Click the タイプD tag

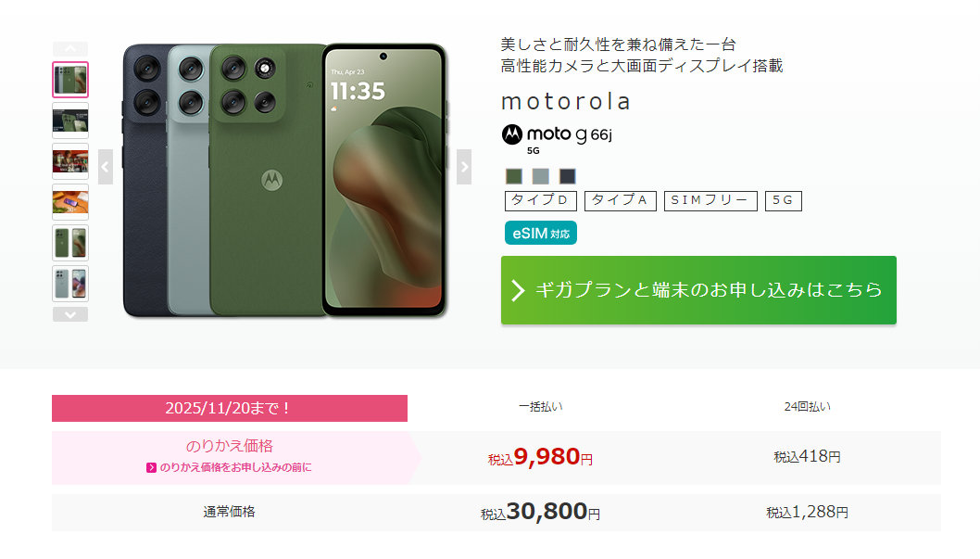[541, 201]
